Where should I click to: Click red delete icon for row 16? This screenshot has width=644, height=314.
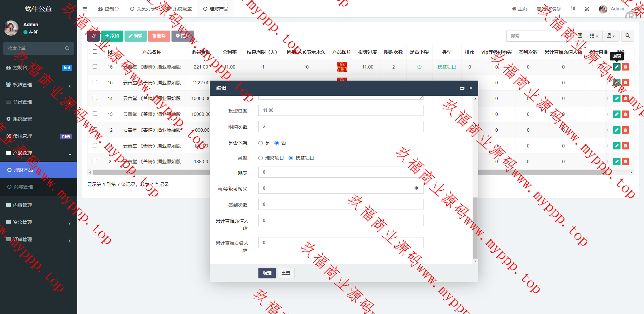(x=625, y=67)
